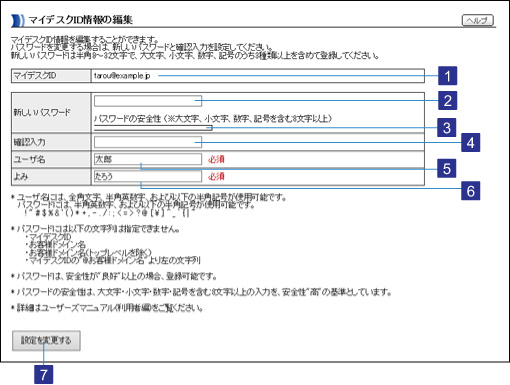Click the よみ field containing たろう
The height and width of the screenshot is (385, 510).
148,176
